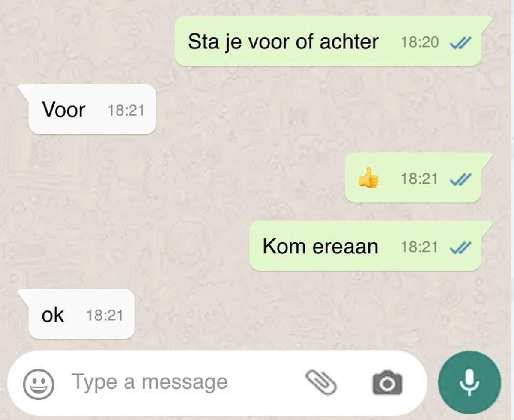Image resolution: width=514 pixels, height=420 pixels.
Task: Click the 18:21 timestamp next to 'ok'
Action: [x=105, y=316]
